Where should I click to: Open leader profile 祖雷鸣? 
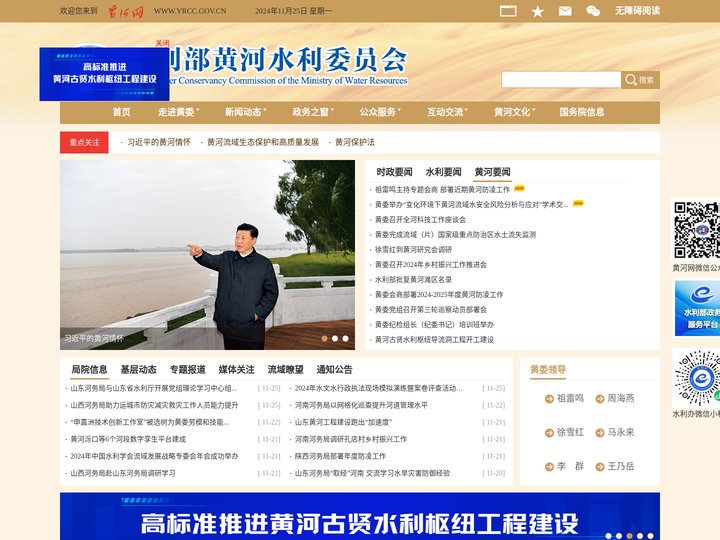point(570,399)
